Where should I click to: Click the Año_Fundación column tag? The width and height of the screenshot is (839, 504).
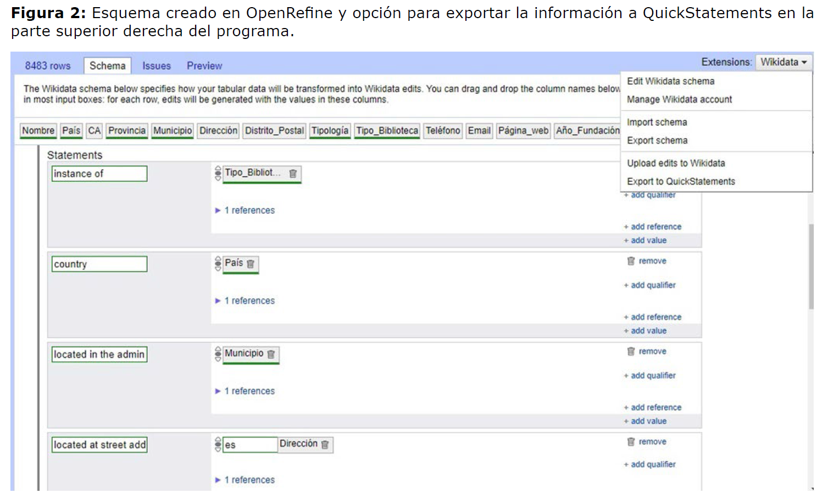587,131
